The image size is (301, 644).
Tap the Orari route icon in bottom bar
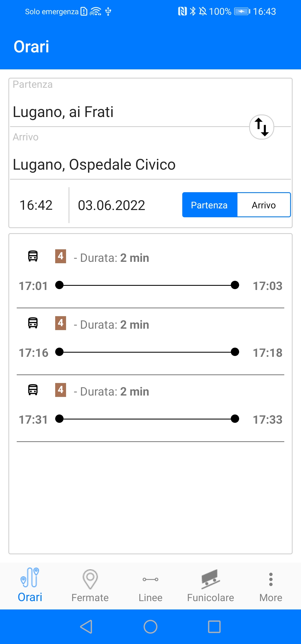(30, 577)
